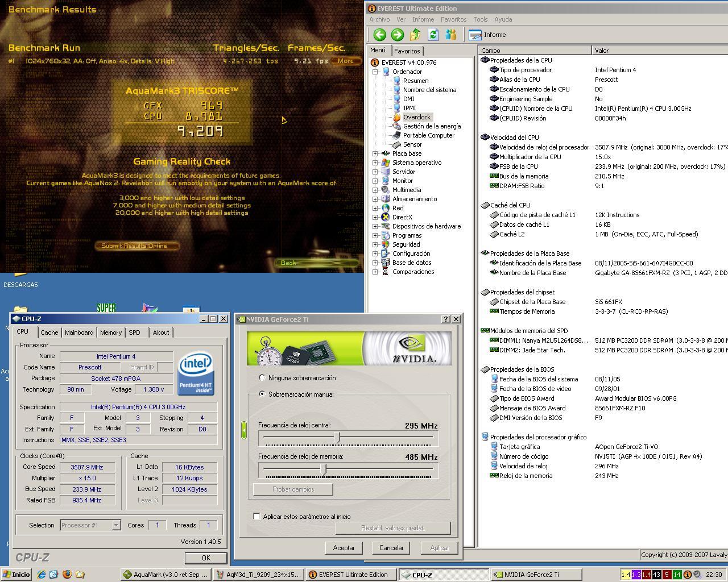Click the help question mark in NVIDIA dialog
Viewport: 728px width, 582px height.
pyautogui.click(x=446, y=319)
